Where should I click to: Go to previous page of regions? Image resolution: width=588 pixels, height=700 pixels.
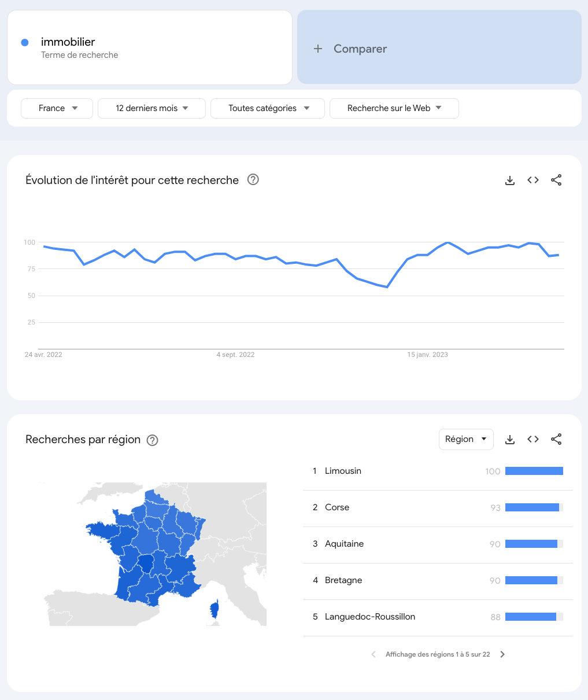click(373, 654)
